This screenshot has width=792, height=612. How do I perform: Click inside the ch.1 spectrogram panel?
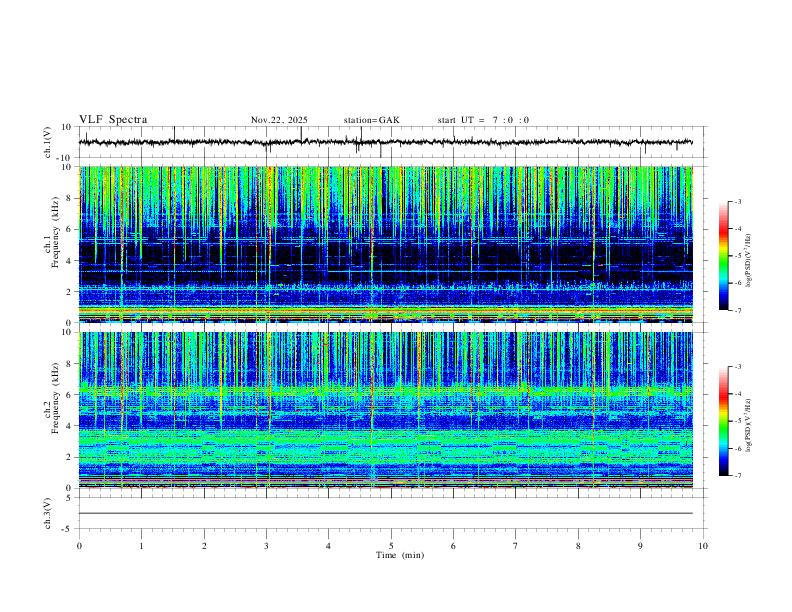pyautogui.click(x=386, y=244)
